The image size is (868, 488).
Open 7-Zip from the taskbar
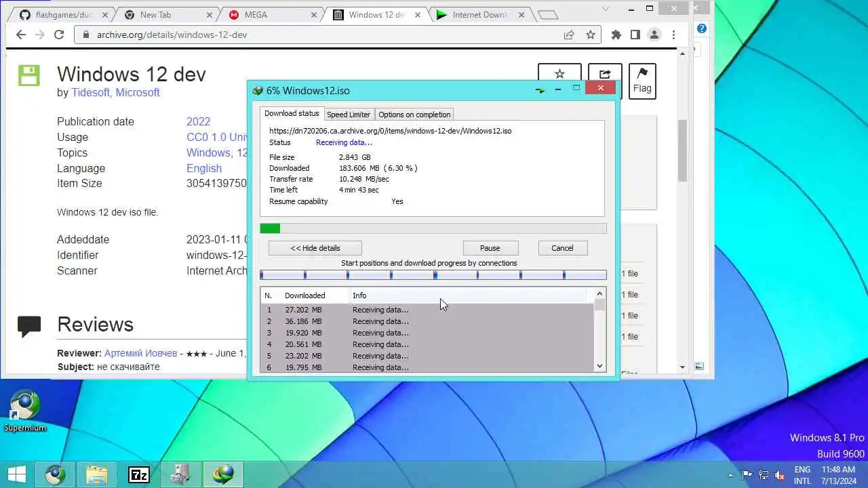point(139,474)
